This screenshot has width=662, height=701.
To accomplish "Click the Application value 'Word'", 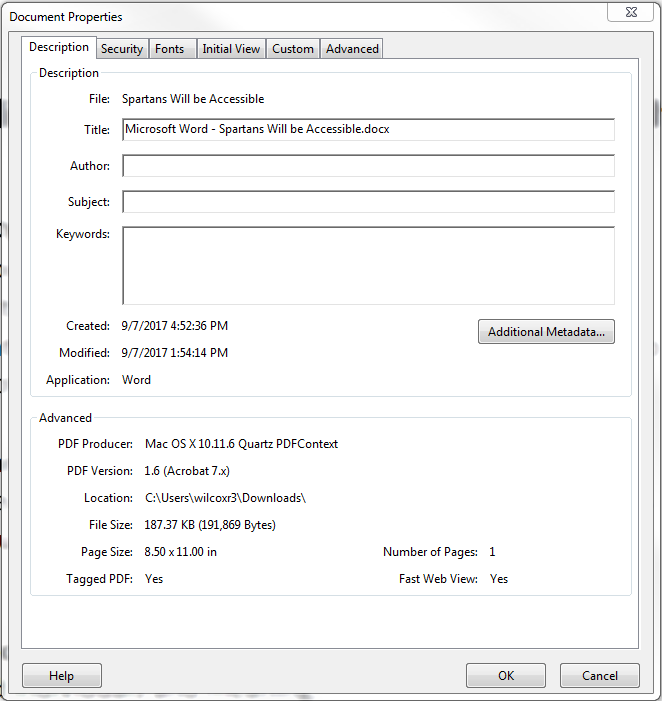I will click(136, 380).
